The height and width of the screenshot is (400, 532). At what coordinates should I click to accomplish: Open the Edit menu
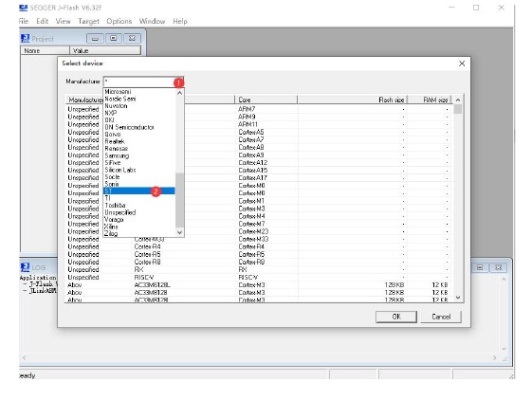(42, 21)
